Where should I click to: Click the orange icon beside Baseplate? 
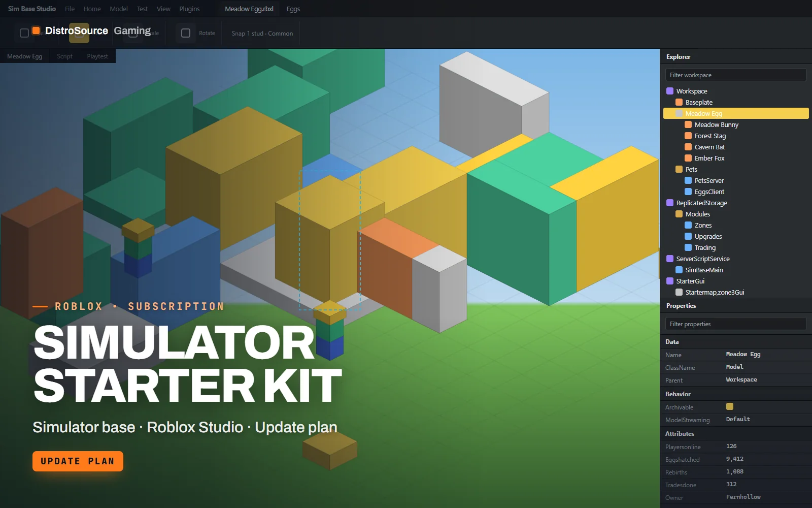point(679,102)
